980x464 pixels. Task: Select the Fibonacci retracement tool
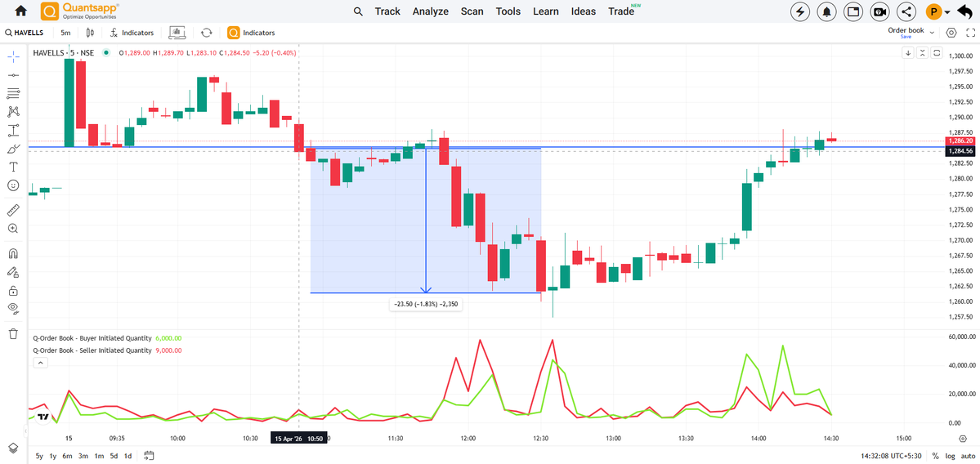pos(13,94)
